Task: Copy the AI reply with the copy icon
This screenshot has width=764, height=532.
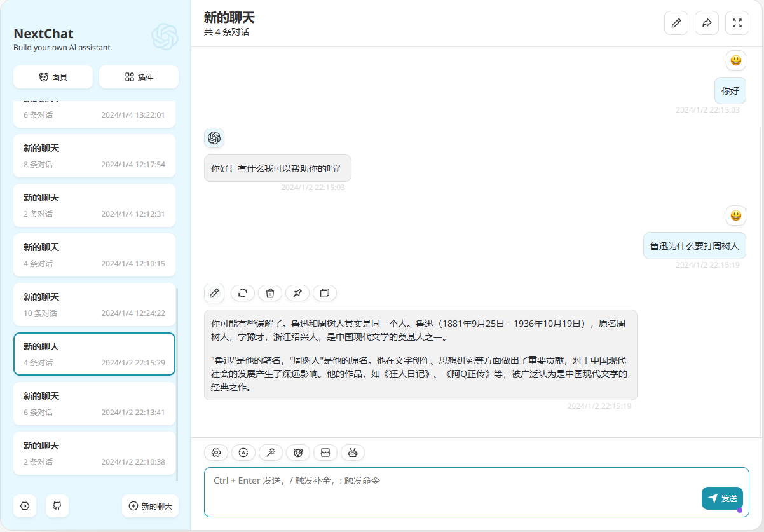Action: pyautogui.click(x=325, y=293)
